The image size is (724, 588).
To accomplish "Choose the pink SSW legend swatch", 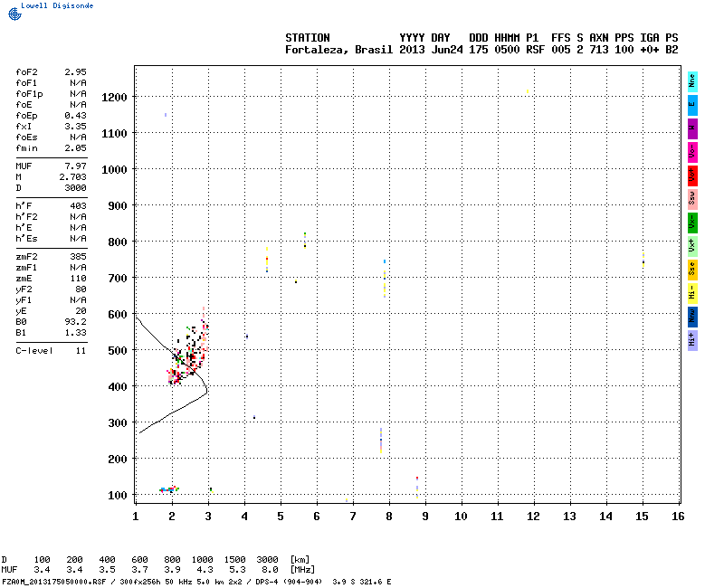I will pos(692,199).
